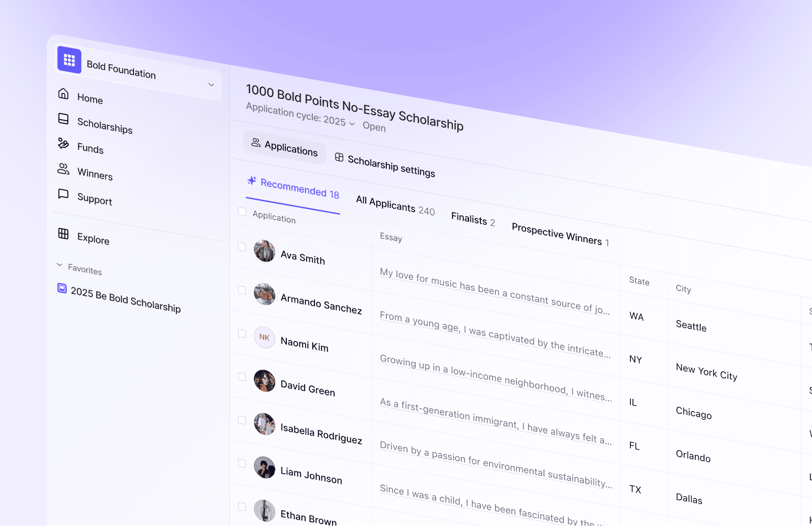The height and width of the screenshot is (526, 812).
Task: Click Isabella Rodriguez's avatar photo
Action: coord(264,424)
